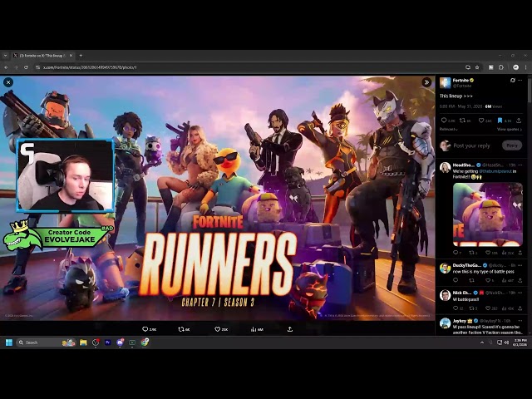
Task: Click the Grok icon on Fortnite's post
Action: coord(513,81)
